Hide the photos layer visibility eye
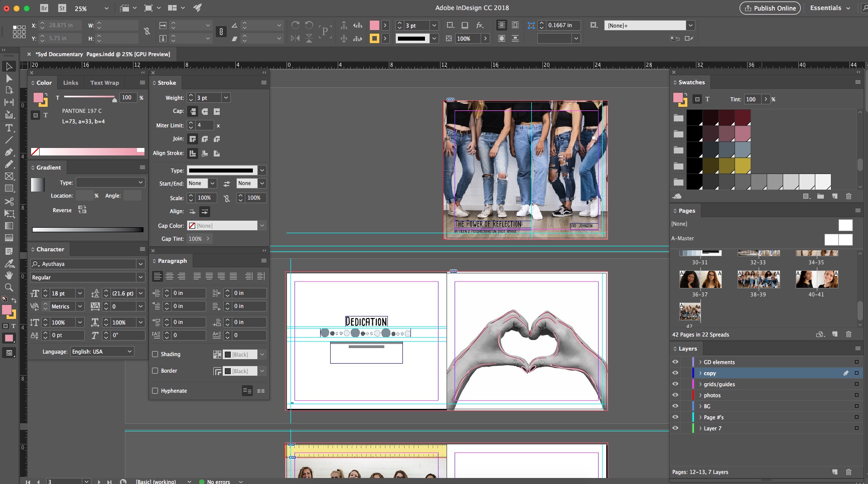The width and height of the screenshot is (868, 484). pos(675,395)
